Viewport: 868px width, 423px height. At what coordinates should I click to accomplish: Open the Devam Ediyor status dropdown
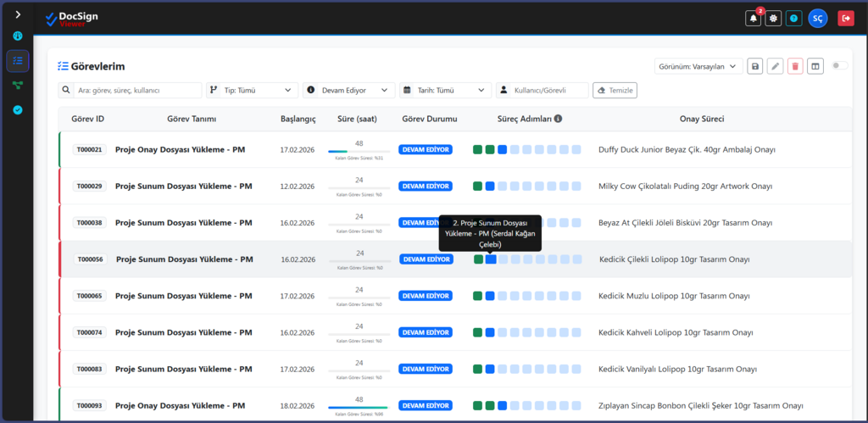coord(349,90)
